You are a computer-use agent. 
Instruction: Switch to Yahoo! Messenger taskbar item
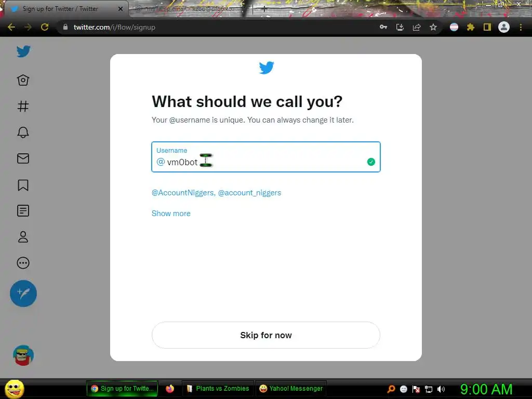[291, 389]
